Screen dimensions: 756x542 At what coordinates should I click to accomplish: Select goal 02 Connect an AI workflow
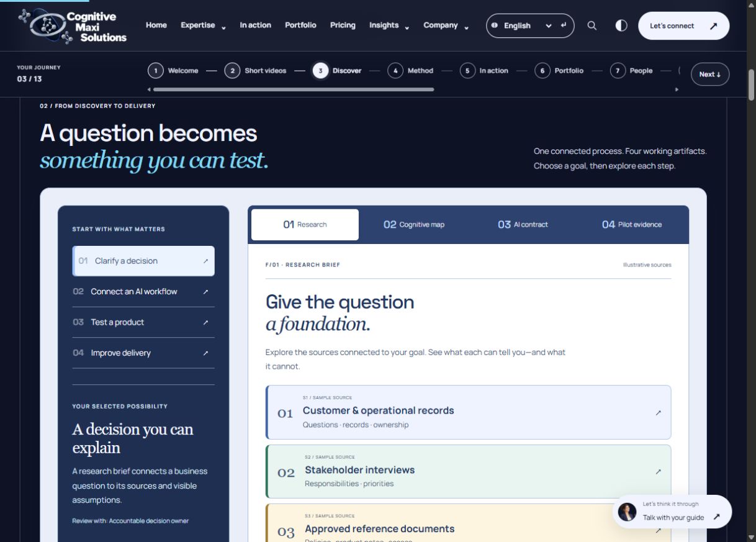143,292
